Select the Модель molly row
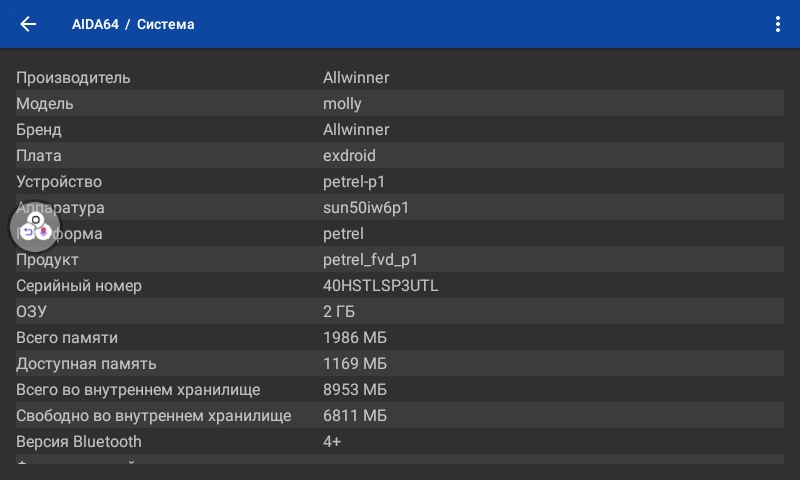The width and height of the screenshot is (800, 480). point(400,103)
